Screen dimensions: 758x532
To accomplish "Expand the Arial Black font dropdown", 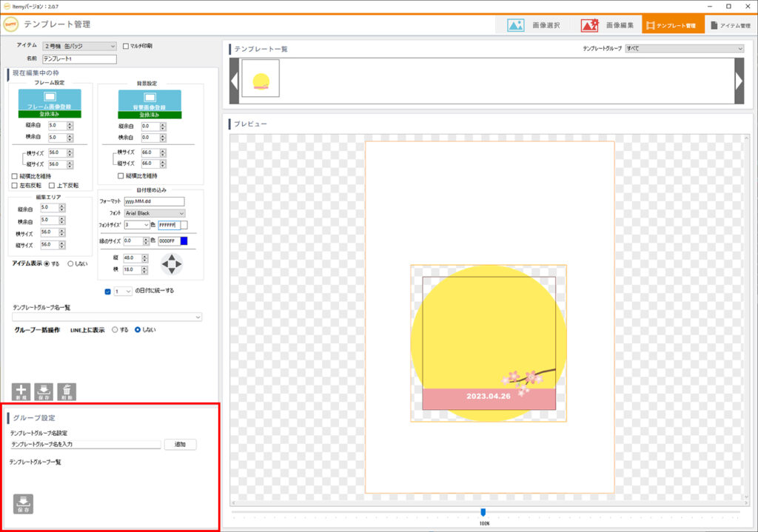I will [155, 213].
